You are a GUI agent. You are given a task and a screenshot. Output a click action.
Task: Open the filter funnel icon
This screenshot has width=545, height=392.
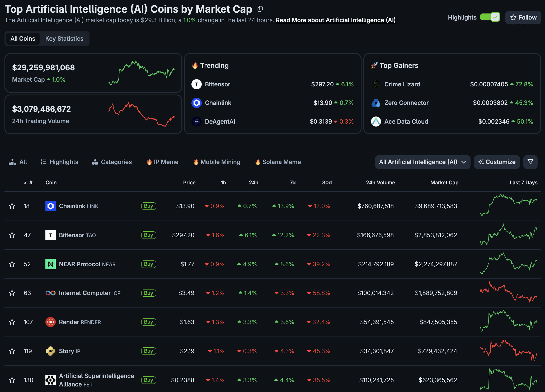tap(530, 162)
